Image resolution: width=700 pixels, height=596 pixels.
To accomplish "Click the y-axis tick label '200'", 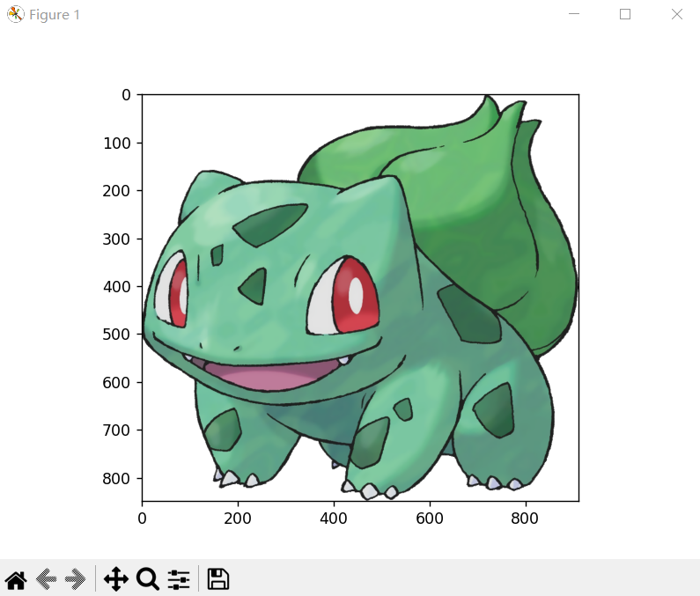I will 116,191.
